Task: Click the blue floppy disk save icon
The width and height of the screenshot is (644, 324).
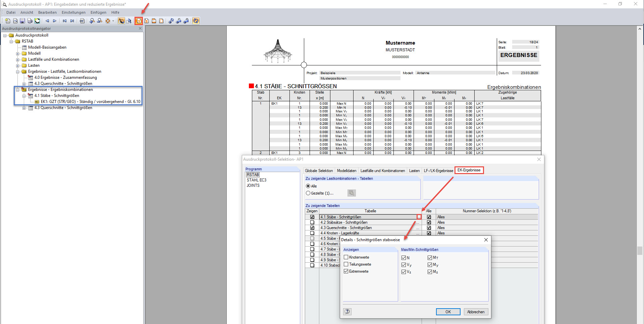Action: coord(22,21)
